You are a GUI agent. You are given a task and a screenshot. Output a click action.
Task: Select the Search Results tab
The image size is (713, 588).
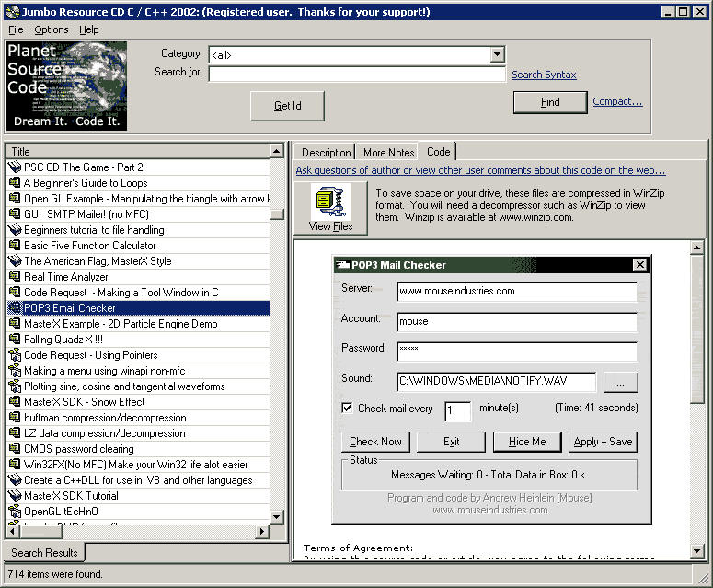coord(44,552)
